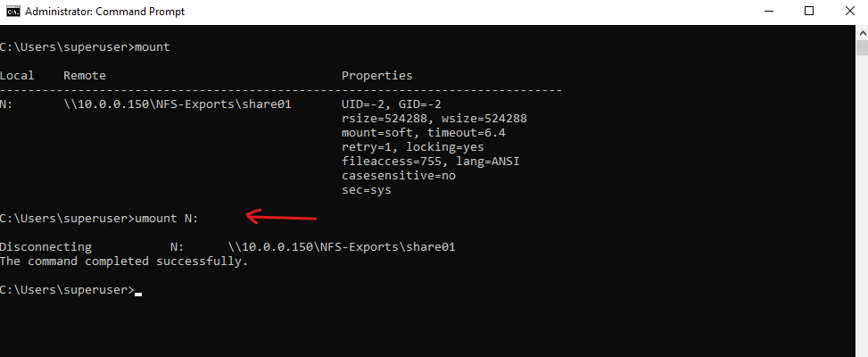Maximize the Command Prompt window
868x357 pixels.
click(809, 12)
